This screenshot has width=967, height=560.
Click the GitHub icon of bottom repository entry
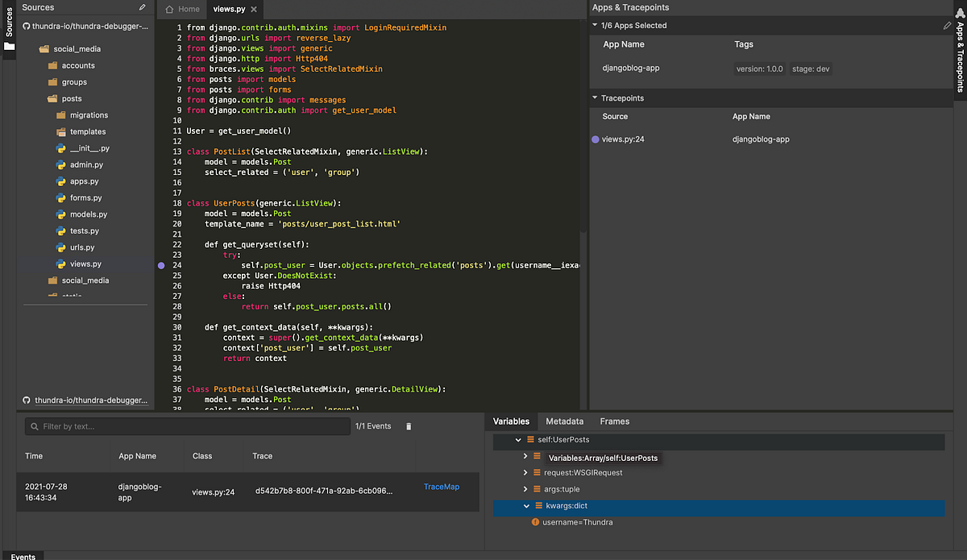tap(26, 400)
